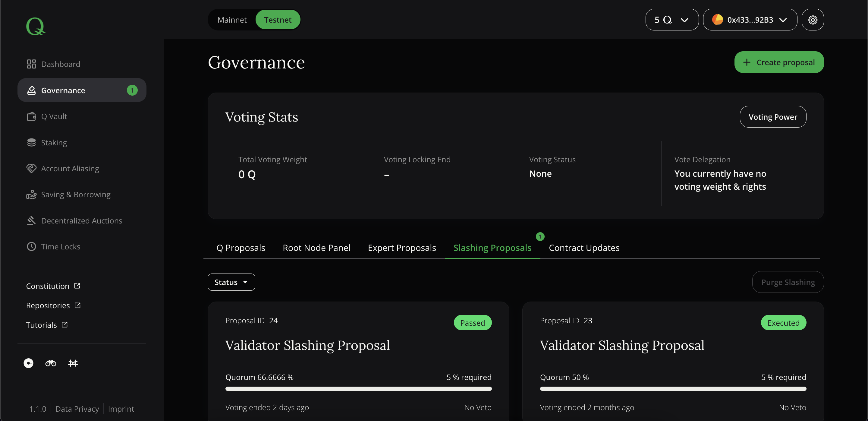Select the Q Vault sidebar icon

tap(31, 116)
